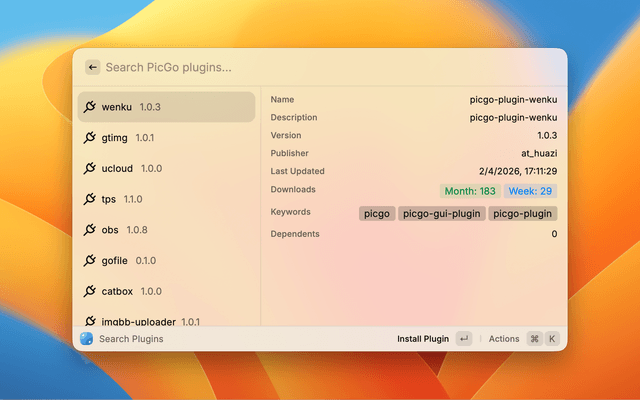Click the picgo-plugin keyword tag

tap(522, 213)
